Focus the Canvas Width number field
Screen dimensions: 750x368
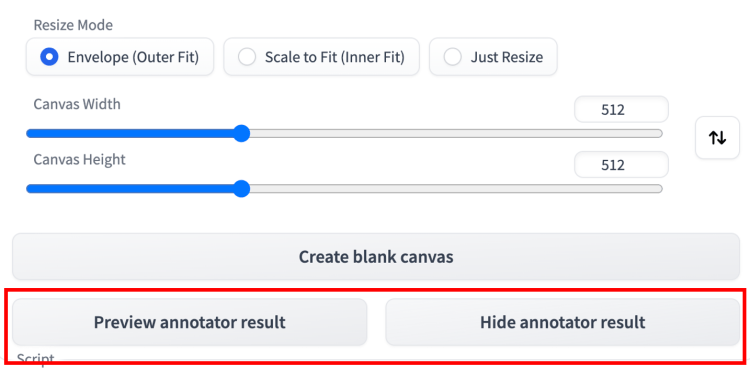[x=621, y=110]
